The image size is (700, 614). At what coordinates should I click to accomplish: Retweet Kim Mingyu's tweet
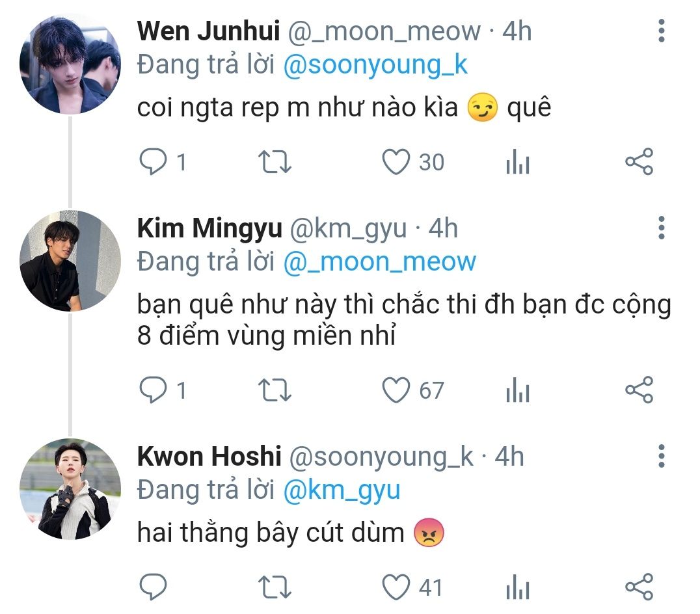click(275, 390)
